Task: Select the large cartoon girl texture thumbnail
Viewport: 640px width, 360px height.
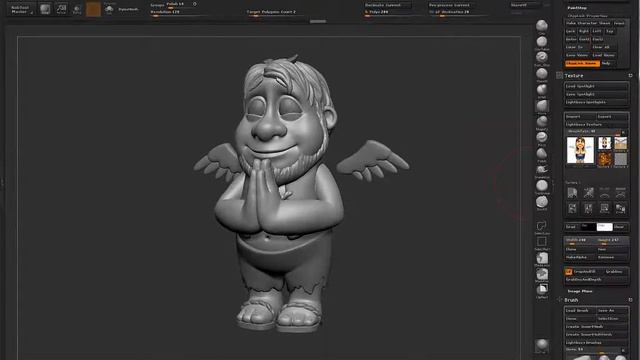Action: pos(580,150)
